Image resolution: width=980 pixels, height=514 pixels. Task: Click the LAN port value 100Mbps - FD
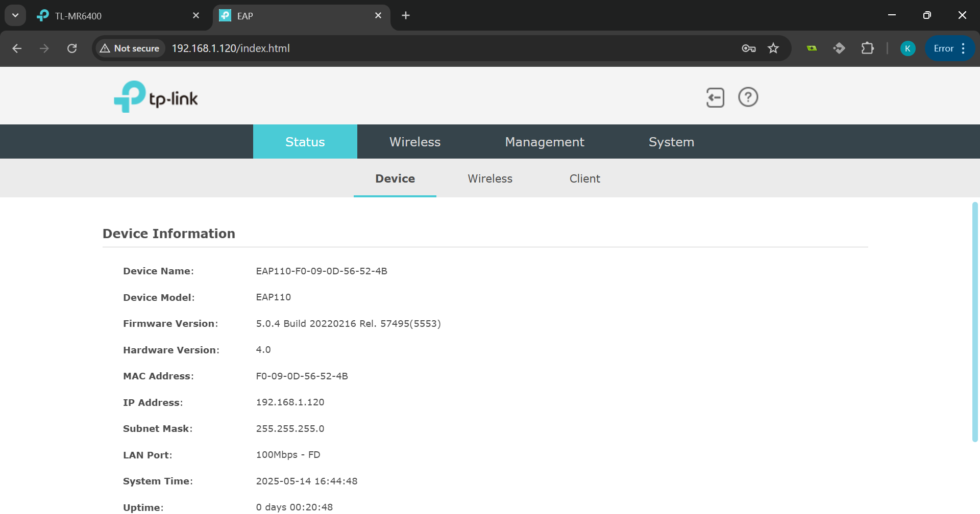click(288, 455)
